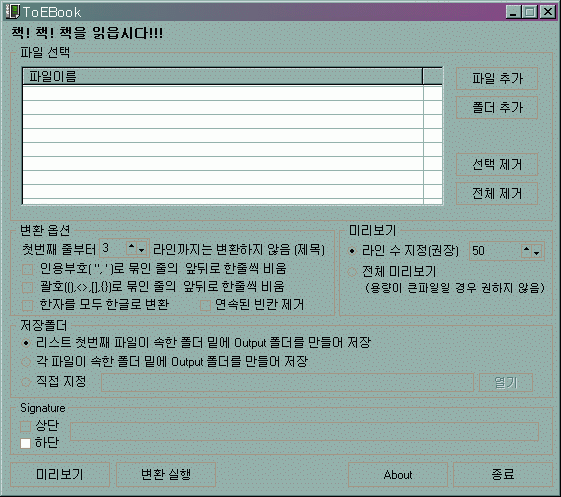Image resolution: width=561 pixels, height=497 pixels.
Task: Click the 파일이름 column header
Action: coord(222,76)
